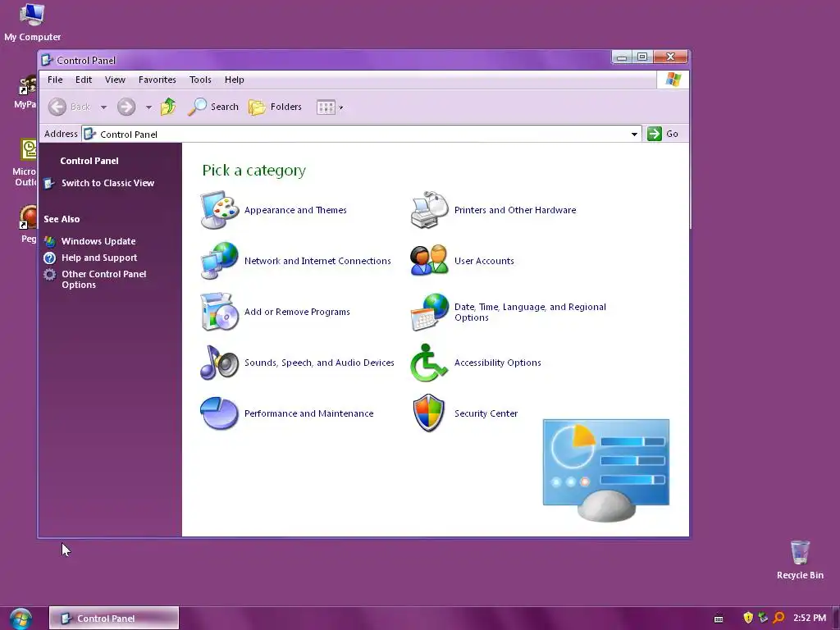The height and width of the screenshot is (630, 840).
Task: Click the Switch to Classic View icon
Action: pos(50,183)
